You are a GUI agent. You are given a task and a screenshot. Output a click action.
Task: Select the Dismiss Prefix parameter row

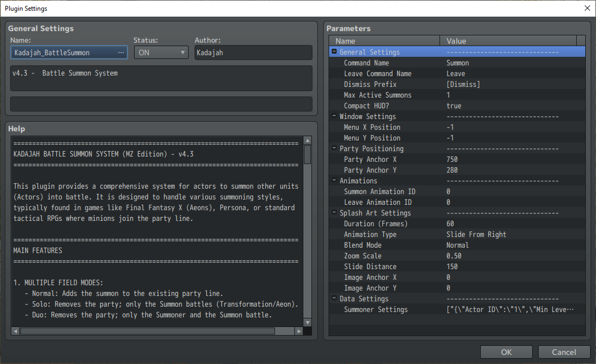coord(457,84)
